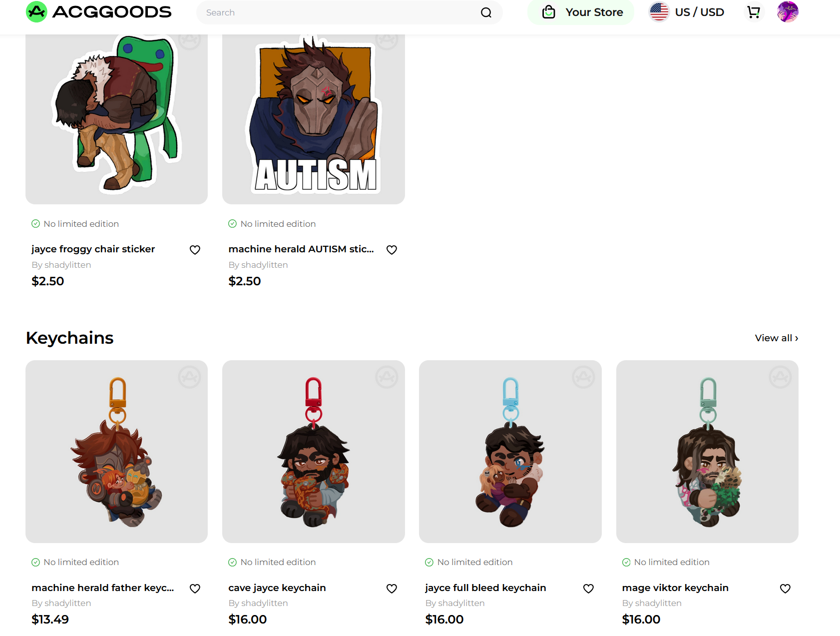
Task: Open the jayce full bleed keychain image
Action: pos(510,451)
